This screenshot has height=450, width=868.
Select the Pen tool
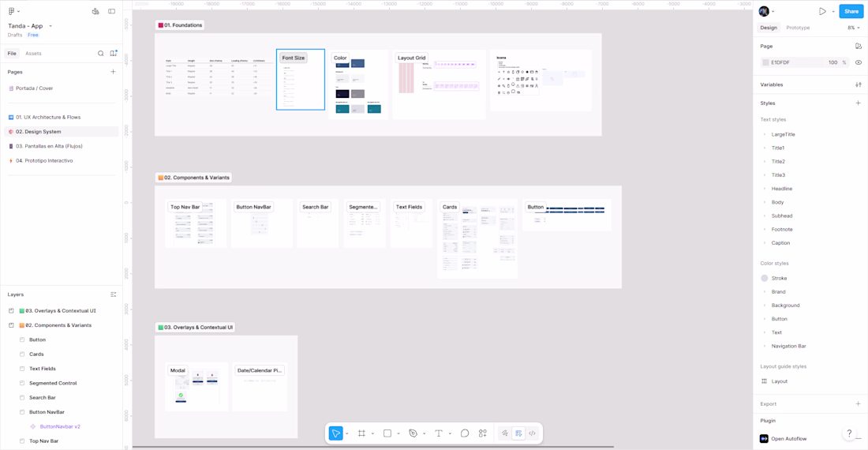pos(413,433)
